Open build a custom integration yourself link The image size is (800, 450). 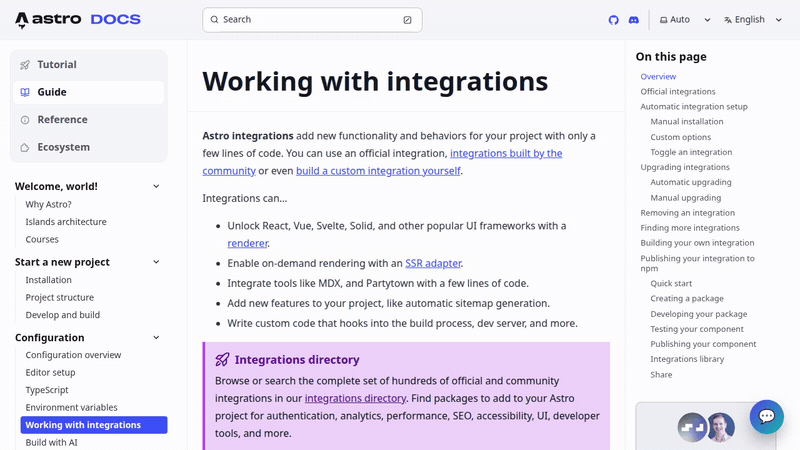(378, 171)
